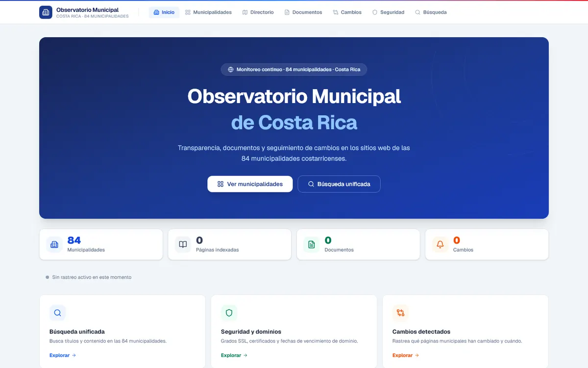
Task: Click the 84 Municipalidades stat value
Action: tap(74, 240)
